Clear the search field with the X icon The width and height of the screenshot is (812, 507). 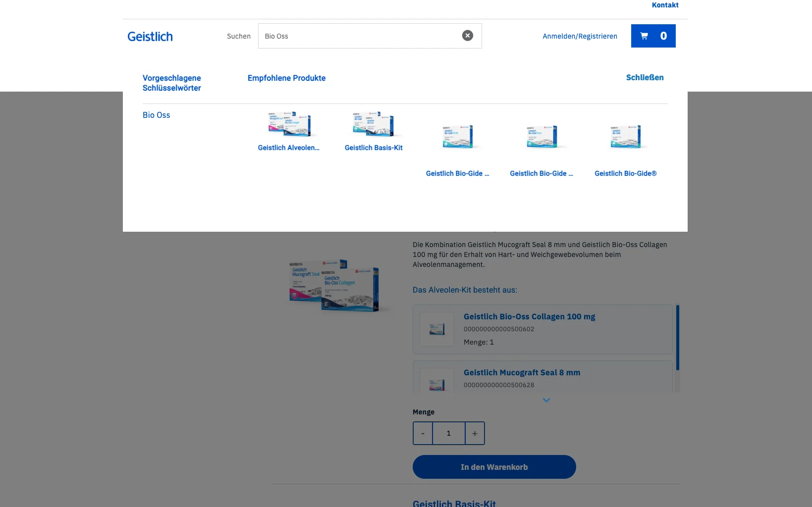468,36
